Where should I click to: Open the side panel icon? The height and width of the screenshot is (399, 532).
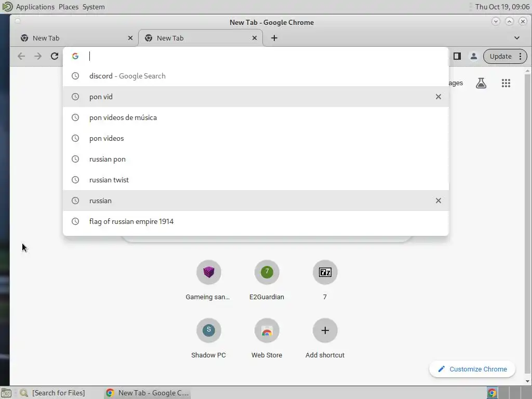coord(457,56)
